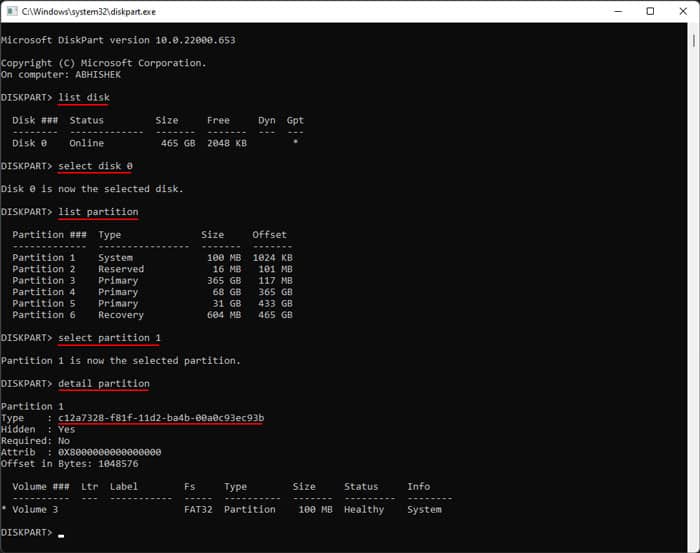Click the 'list partition' command text
The width and height of the screenshot is (700, 553).
[98, 212]
